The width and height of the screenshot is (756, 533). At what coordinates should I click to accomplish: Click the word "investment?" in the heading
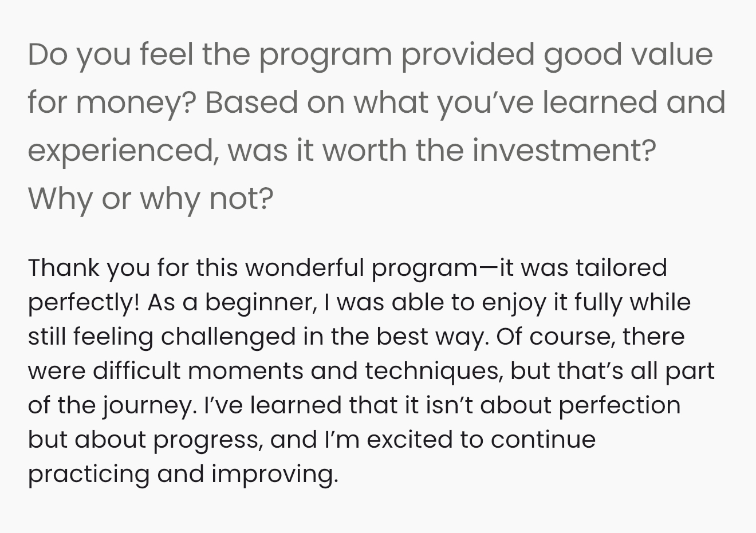tap(564, 151)
